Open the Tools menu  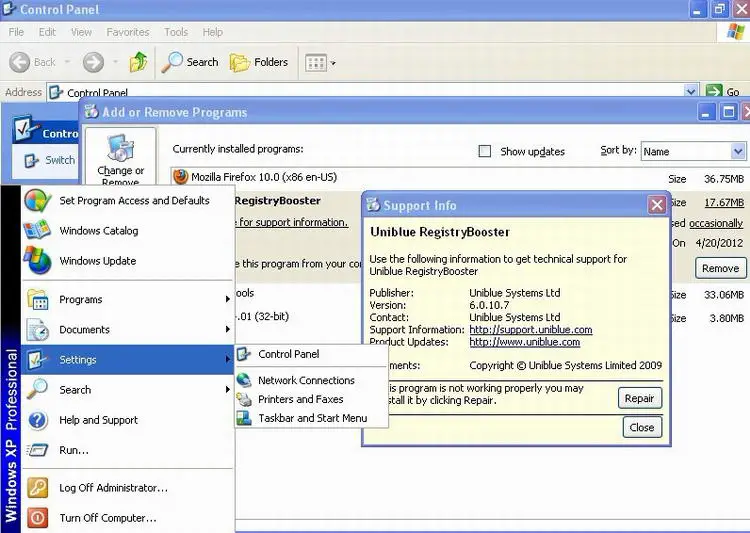(176, 32)
